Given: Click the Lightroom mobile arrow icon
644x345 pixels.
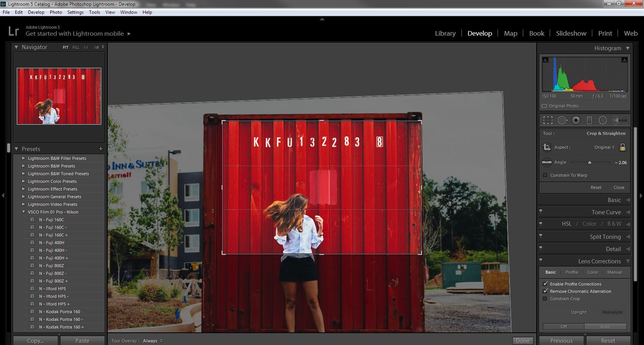Looking at the screenshot, I should click(x=129, y=34).
